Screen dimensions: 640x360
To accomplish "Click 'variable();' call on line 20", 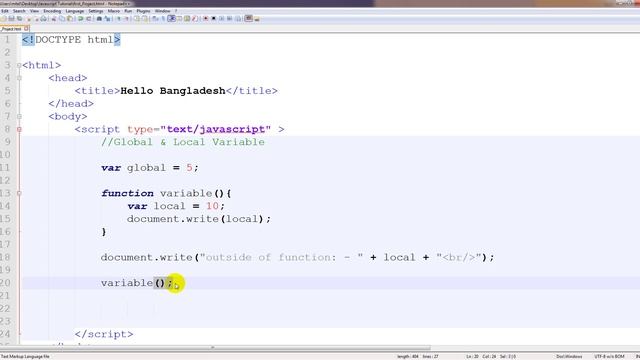I will click(x=137, y=283).
